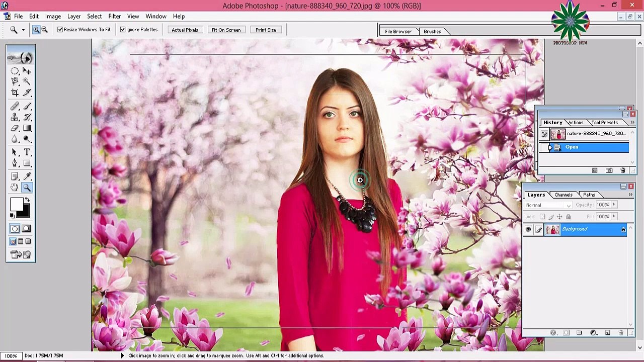Open the blend mode Normal dropdown
This screenshot has height=362, width=644.
coord(548,205)
